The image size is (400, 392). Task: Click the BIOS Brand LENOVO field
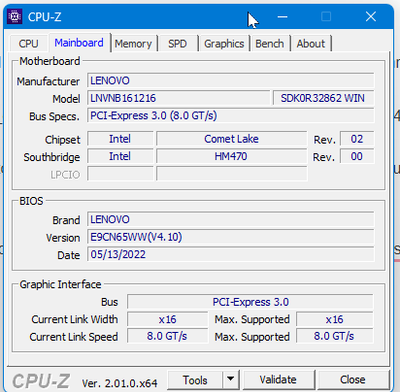[231, 219]
